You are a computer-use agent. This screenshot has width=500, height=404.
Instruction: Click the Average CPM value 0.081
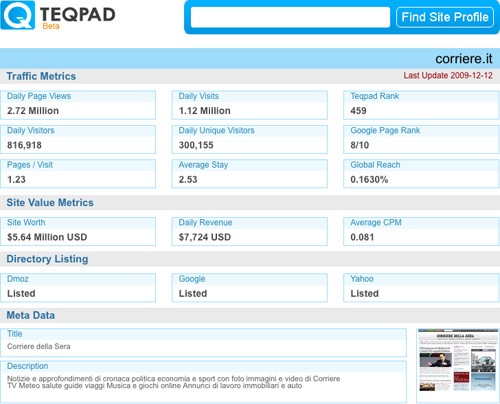(x=362, y=237)
